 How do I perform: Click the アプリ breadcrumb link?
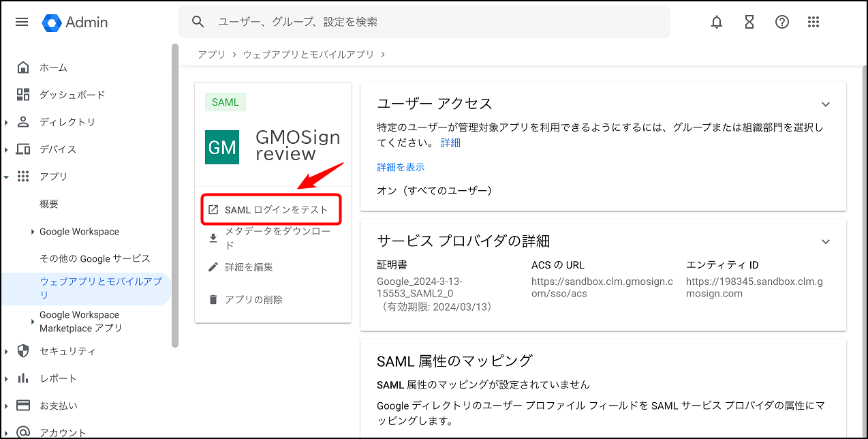tap(211, 55)
